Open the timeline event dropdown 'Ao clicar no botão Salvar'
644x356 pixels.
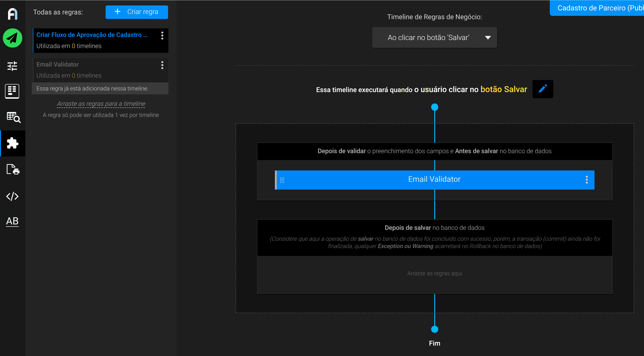(x=434, y=37)
